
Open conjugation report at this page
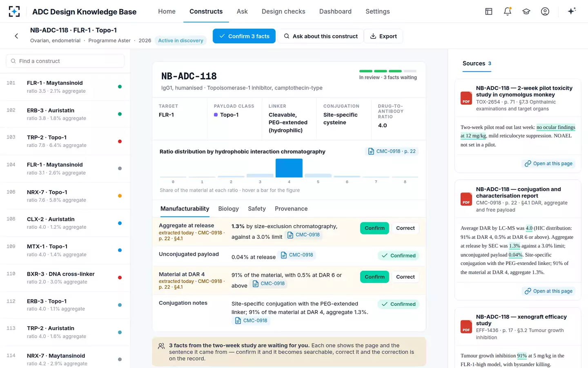point(548,291)
